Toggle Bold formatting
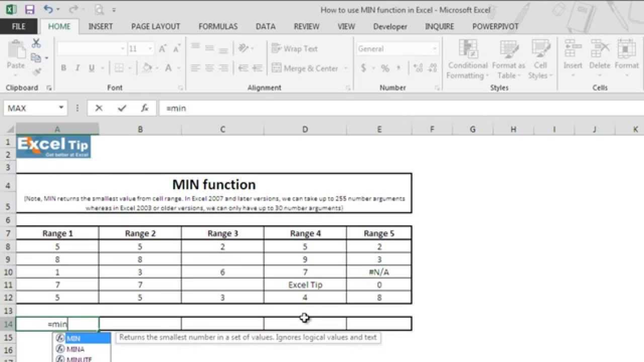The width and height of the screenshot is (644, 362). click(x=63, y=68)
